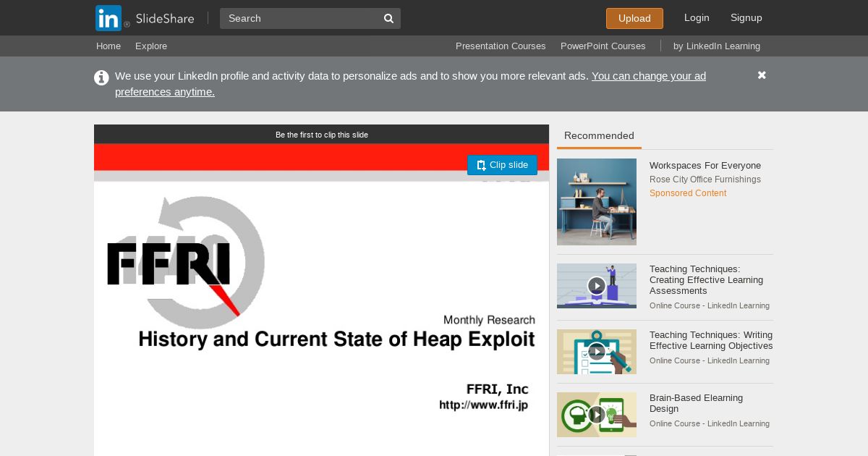
Task: Click 'Be the first to clip this slide' text
Action: tap(322, 135)
